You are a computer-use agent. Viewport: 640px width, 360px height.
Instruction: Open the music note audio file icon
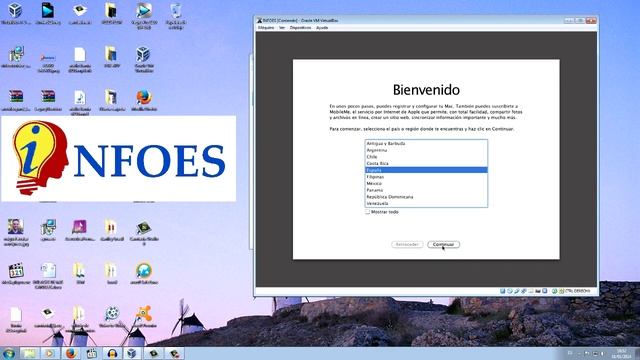(80, 98)
